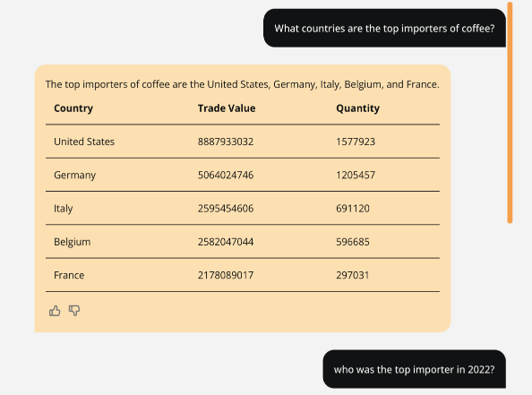Select the 'who was the top importer in 2022?' message

coord(415,369)
